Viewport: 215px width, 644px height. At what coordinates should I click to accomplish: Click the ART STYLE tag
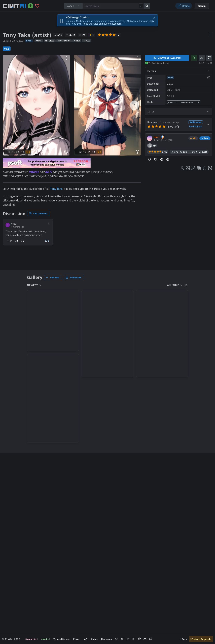coord(50,41)
